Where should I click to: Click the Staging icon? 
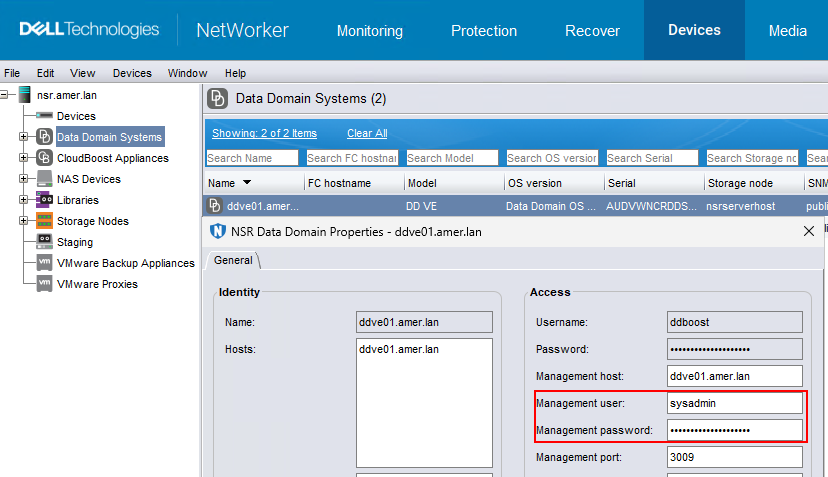tap(44, 242)
